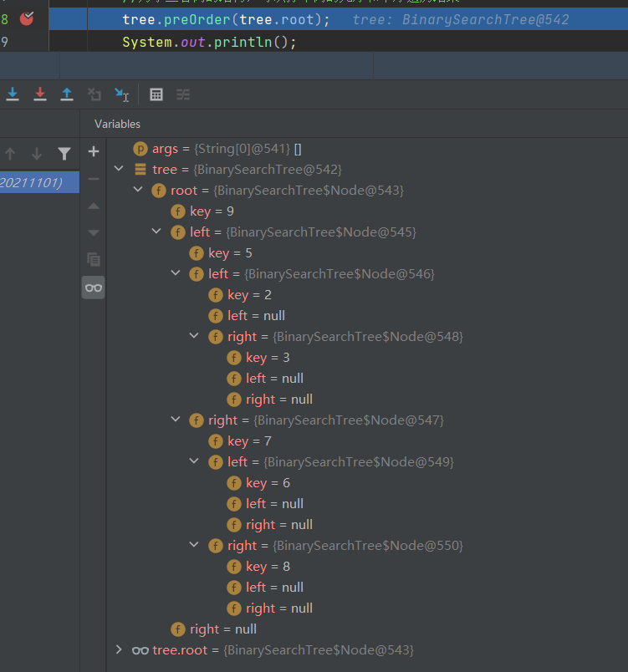Click the duplicate watch copy icon
The image size is (628, 672).
click(x=94, y=259)
